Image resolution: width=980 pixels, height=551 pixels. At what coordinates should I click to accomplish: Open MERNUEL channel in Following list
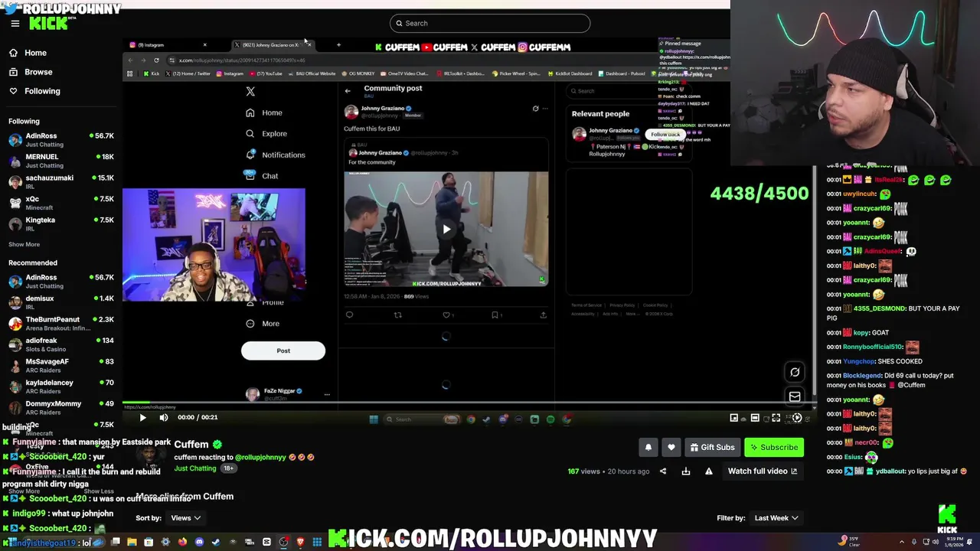61,161
